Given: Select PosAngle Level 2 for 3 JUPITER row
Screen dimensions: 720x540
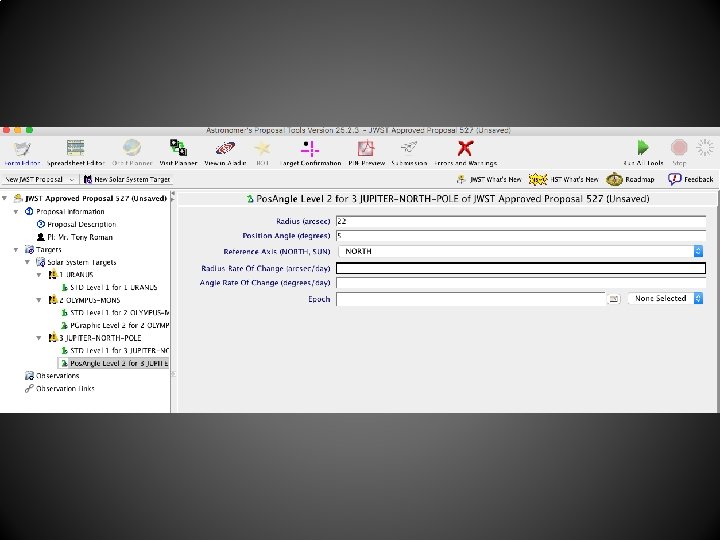Looking at the screenshot, I should pos(113,363).
